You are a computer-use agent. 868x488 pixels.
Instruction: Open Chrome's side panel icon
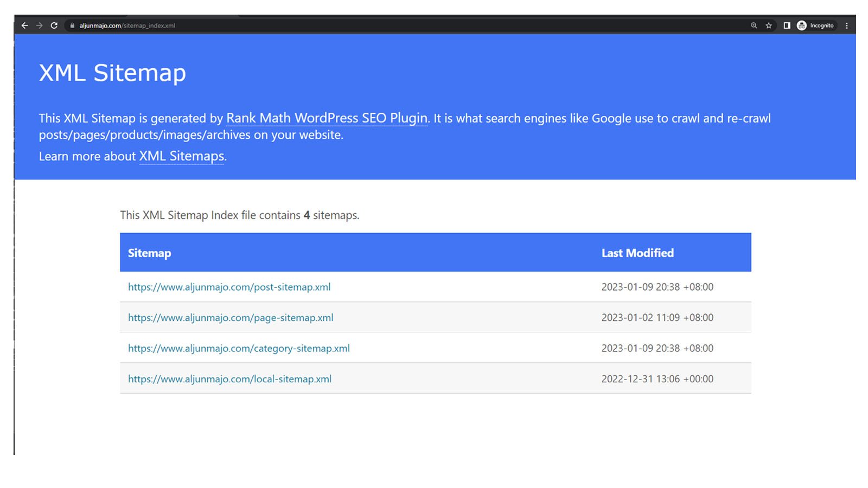787,25
